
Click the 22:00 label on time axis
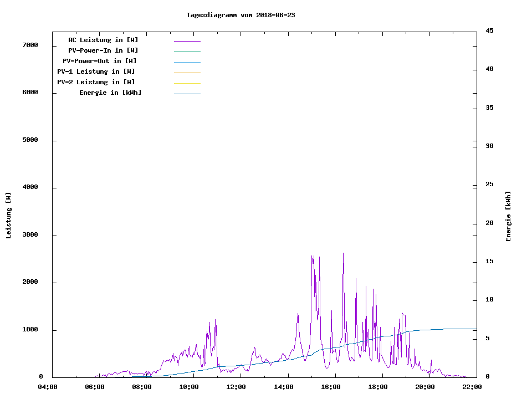click(472, 387)
